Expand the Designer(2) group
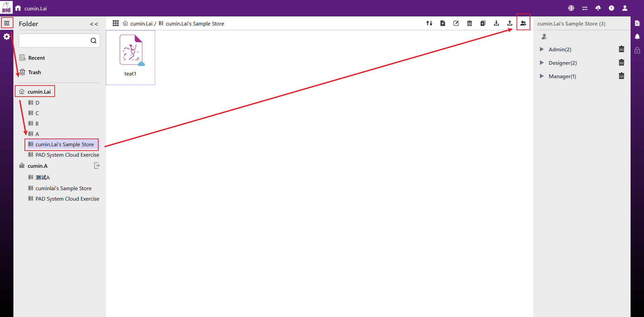 542,63
